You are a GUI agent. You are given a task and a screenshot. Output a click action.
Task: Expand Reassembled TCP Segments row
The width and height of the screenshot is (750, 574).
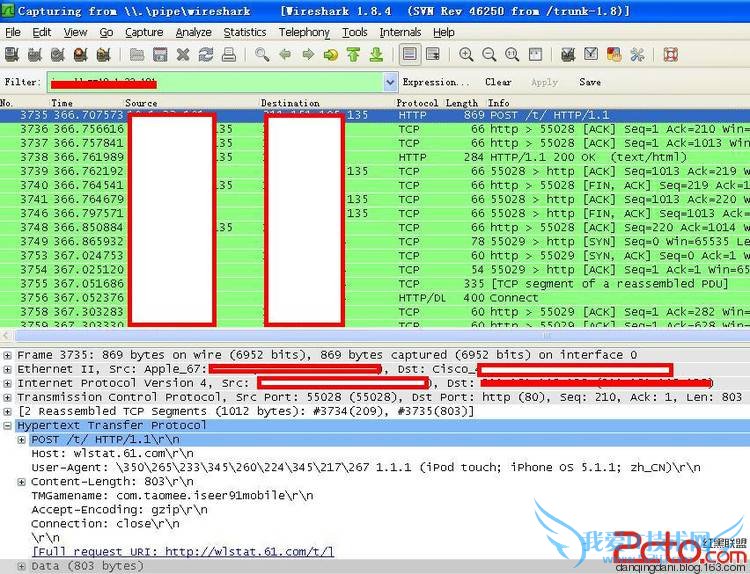7,412
